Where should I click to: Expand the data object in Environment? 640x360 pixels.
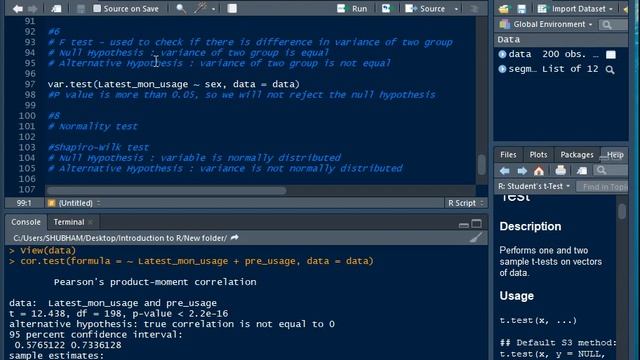pos(502,54)
